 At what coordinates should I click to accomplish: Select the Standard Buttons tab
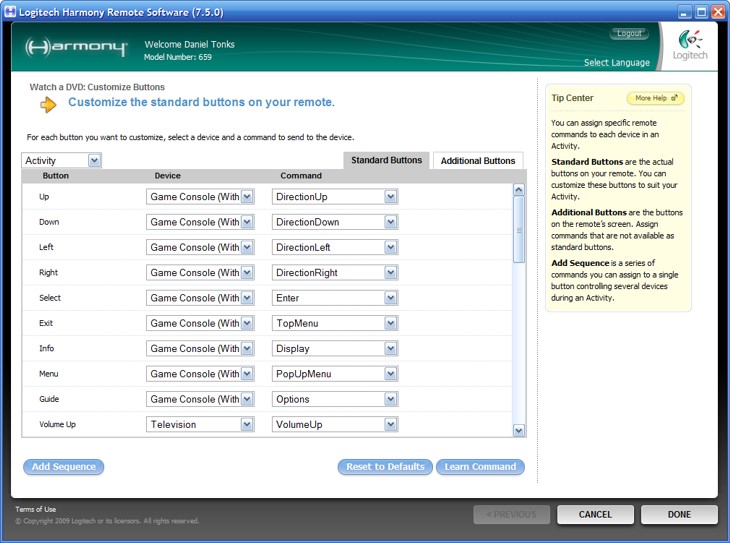point(387,160)
